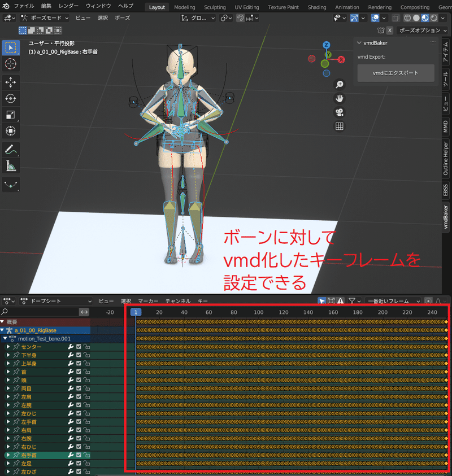Image resolution: width=452 pixels, height=476 pixels.
Task: Select rendered viewport shading
Action: point(434,18)
